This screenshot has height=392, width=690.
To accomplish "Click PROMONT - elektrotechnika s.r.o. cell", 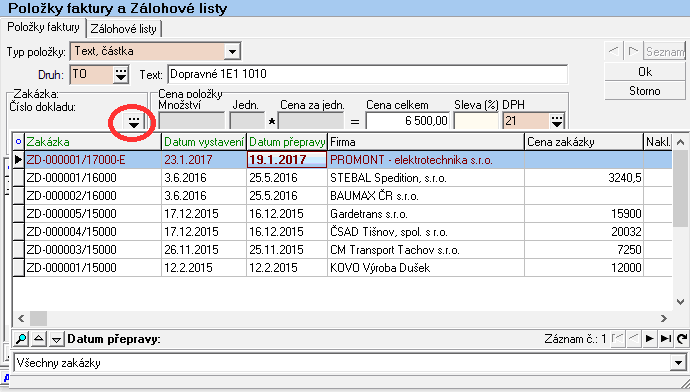I will [426, 160].
